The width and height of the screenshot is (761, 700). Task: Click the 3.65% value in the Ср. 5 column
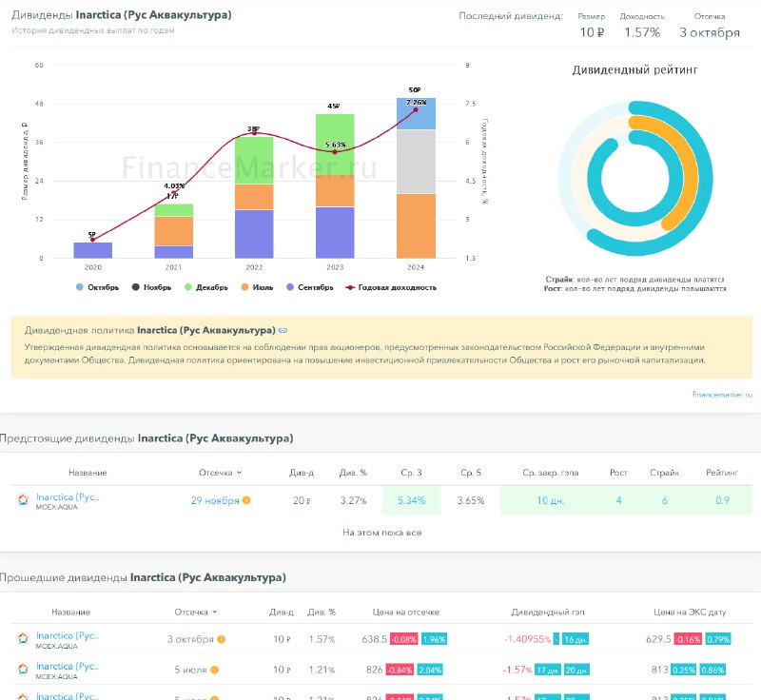(x=471, y=500)
